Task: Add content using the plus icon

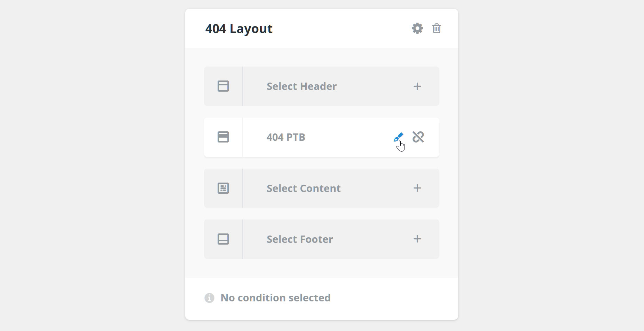Action: coord(417,188)
